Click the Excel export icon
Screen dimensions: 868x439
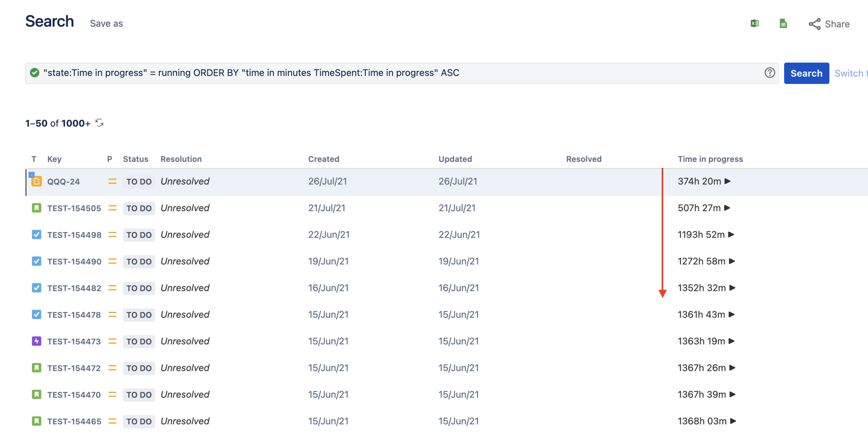click(754, 23)
